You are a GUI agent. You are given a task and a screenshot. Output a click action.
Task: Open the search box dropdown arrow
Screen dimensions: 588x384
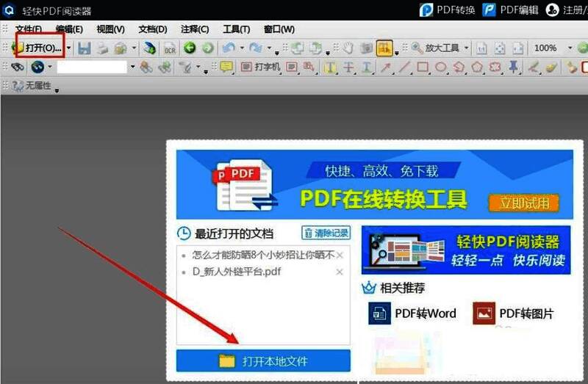click(x=132, y=68)
